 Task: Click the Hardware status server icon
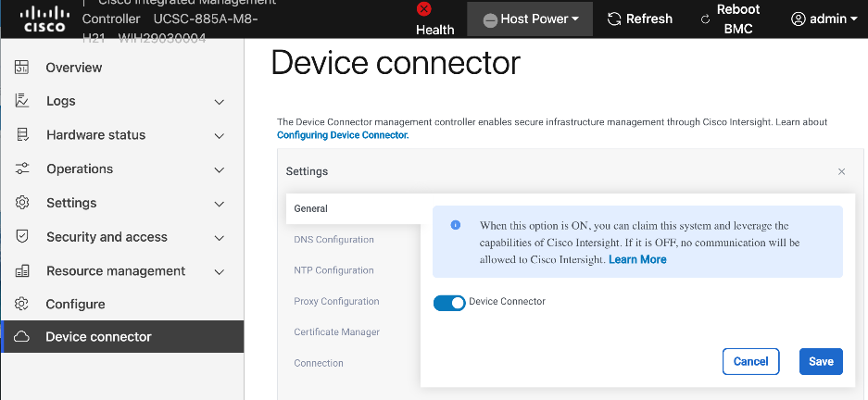coord(21,135)
